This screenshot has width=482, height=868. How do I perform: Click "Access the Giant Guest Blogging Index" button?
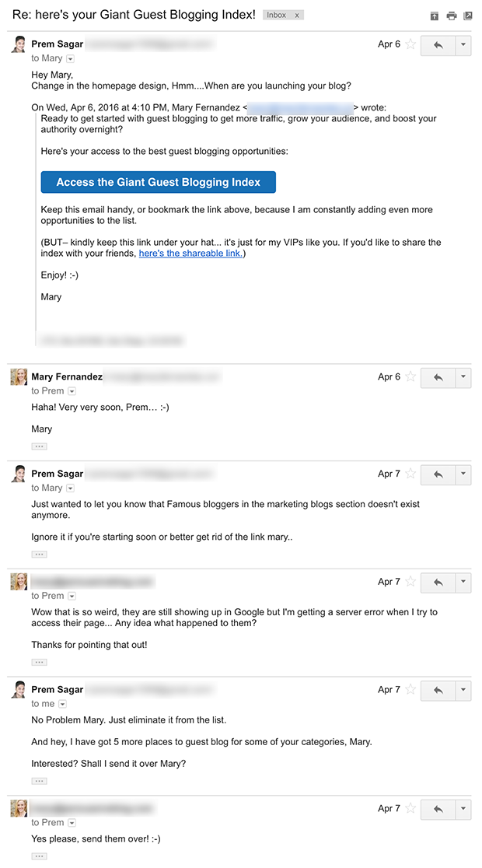(x=159, y=182)
